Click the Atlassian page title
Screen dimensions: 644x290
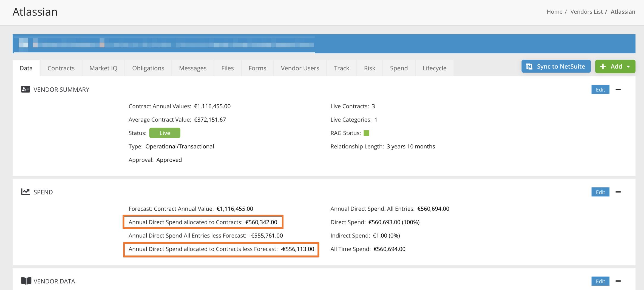click(x=35, y=12)
